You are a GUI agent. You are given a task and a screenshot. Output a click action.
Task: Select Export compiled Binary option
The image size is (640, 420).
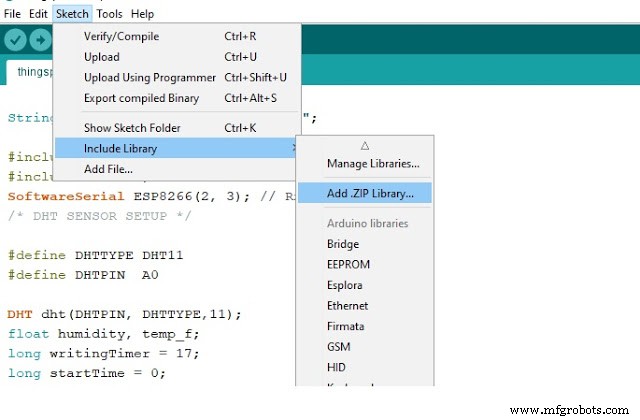[x=141, y=98]
